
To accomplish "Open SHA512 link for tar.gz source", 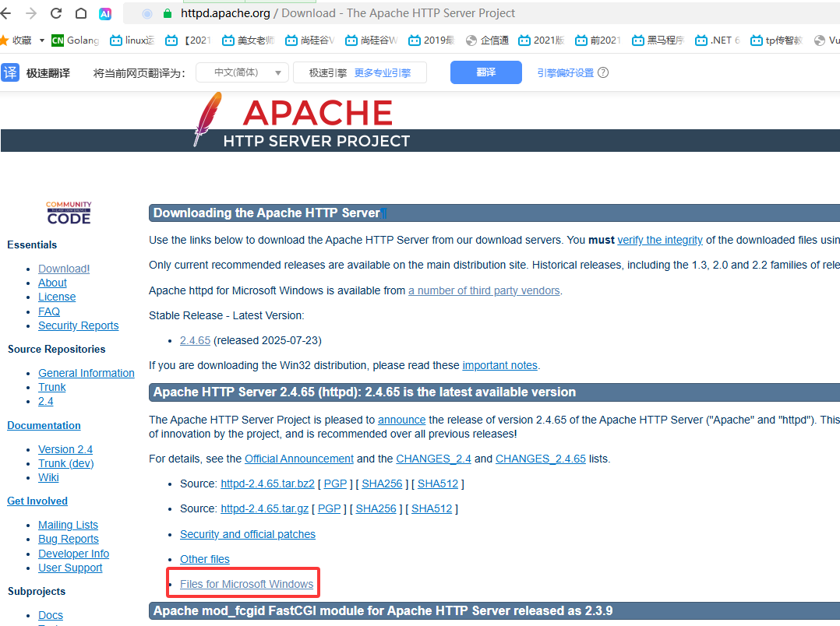I will point(432,508).
